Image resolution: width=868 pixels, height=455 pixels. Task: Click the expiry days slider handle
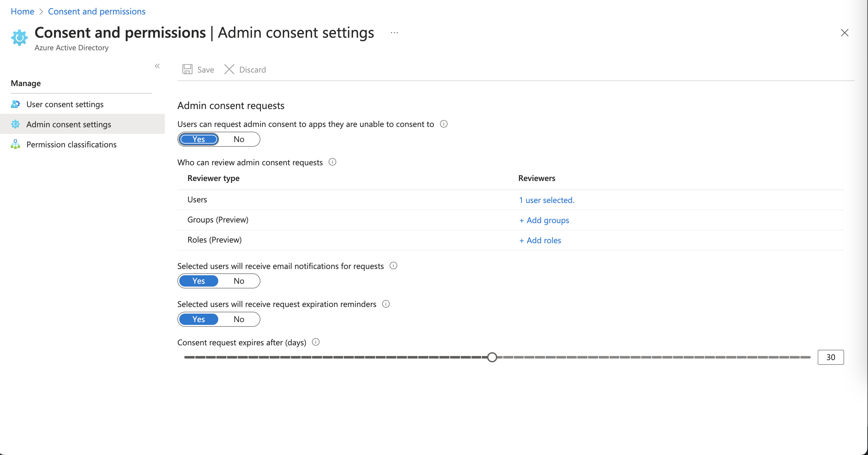[x=492, y=357]
